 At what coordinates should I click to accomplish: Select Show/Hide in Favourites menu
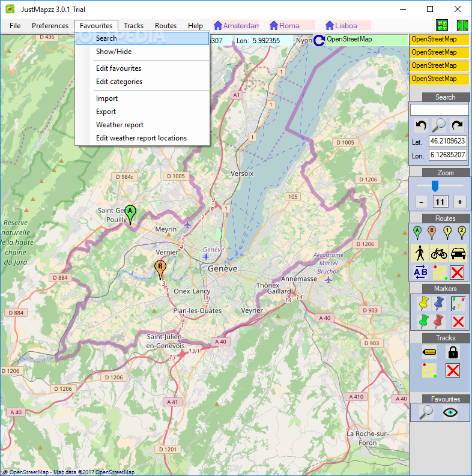click(x=142, y=52)
